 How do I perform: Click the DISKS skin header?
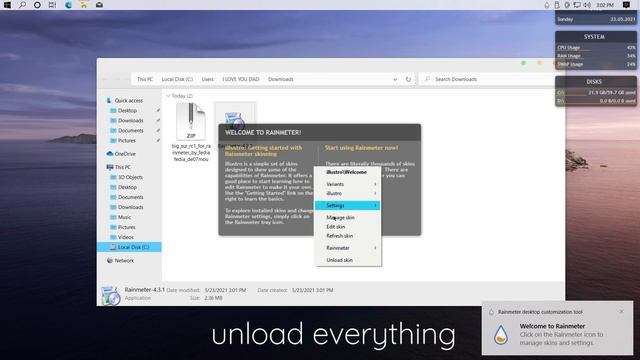click(594, 82)
